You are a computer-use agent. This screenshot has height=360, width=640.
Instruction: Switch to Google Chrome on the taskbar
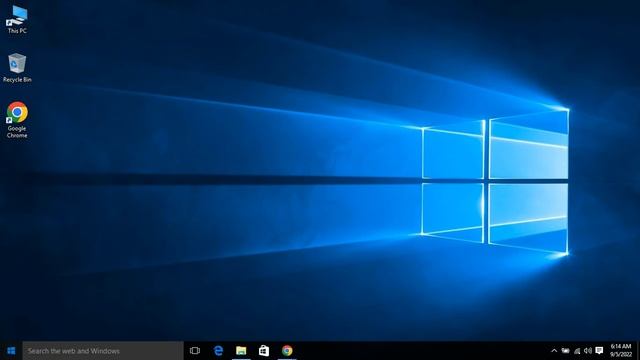tap(287, 351)
